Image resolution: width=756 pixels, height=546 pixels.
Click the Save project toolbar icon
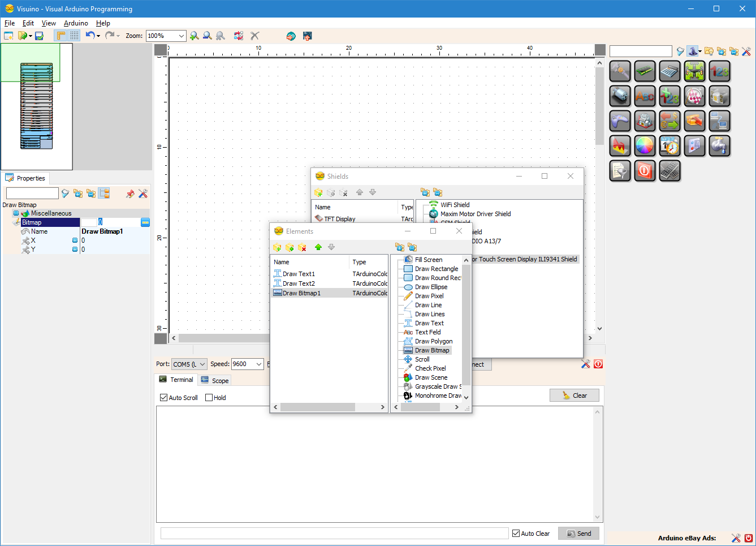pos(39,36)
